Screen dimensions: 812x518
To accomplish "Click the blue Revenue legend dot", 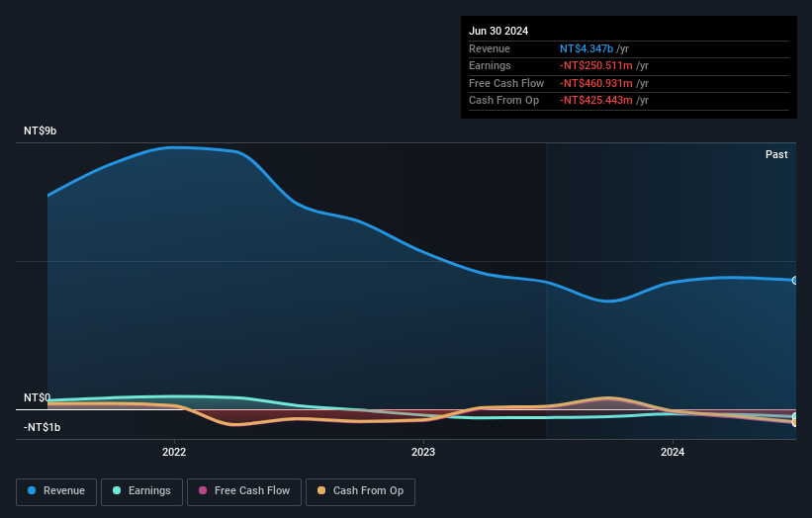I will point(32,490).
